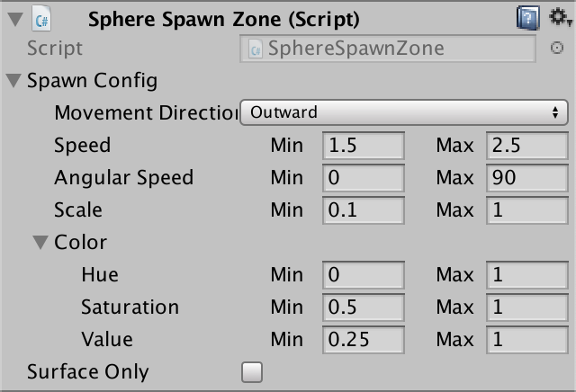Click the Hue Max field

tap(527, 274)
